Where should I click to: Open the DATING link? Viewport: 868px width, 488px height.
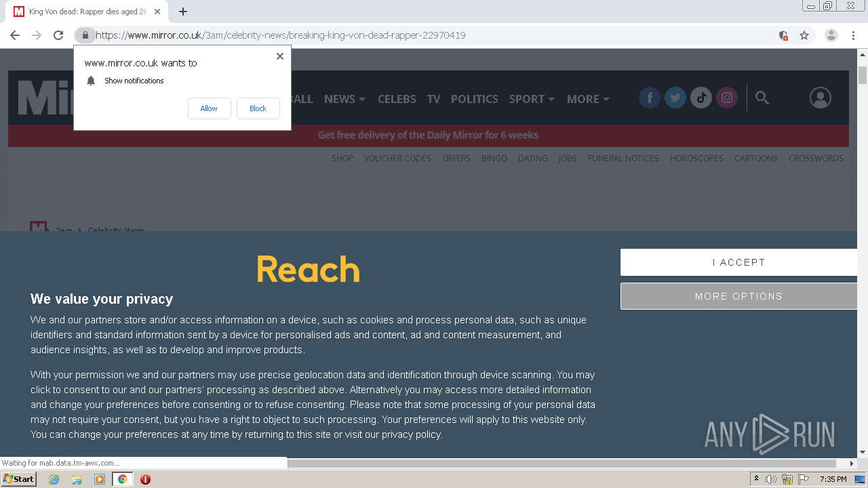click(x=533, y=159)
